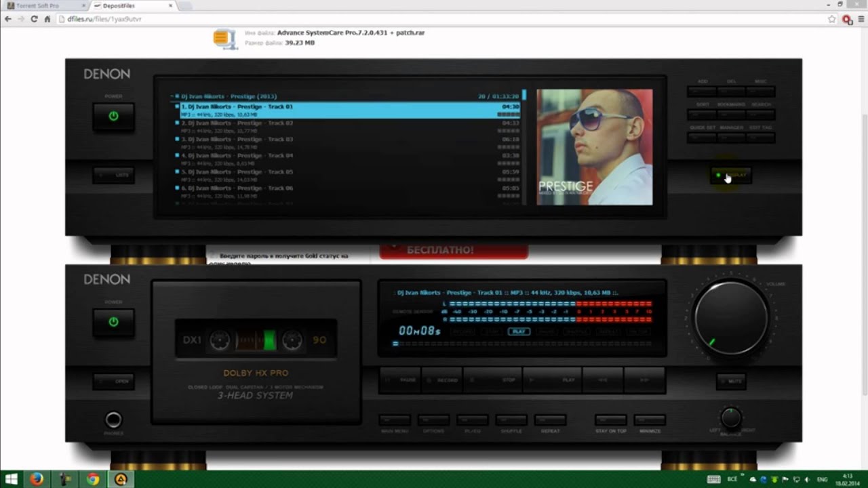Close the DepositFiles browser tab
This screenshot has width=868, height=488.
pyautogui.click(x=170, y=5)
